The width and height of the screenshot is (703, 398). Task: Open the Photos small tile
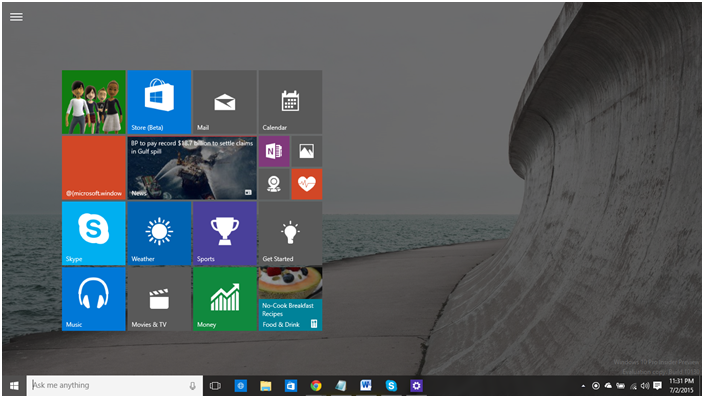[307, 151]
